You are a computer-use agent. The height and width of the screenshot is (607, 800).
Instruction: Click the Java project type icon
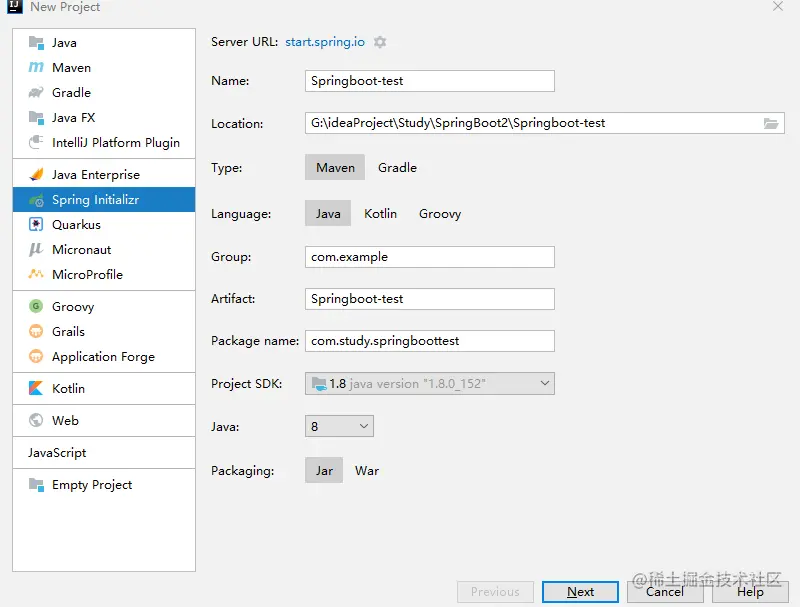point(36,43)
